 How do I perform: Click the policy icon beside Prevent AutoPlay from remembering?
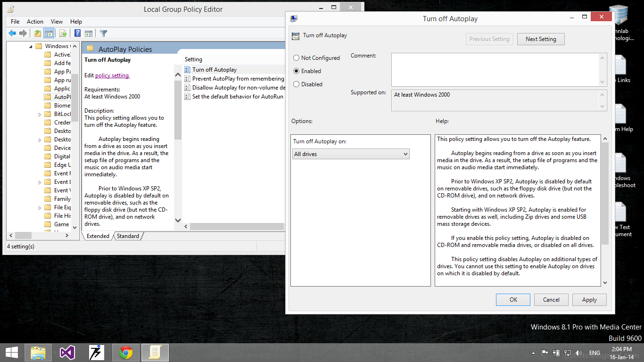pos(188,79)
